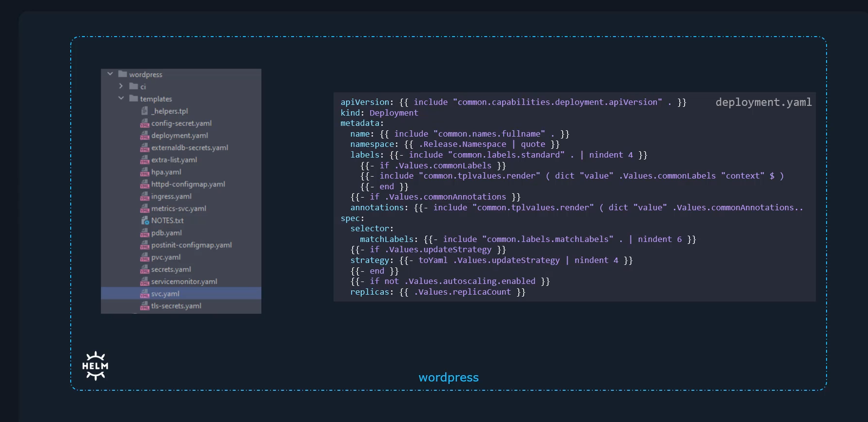Click the "selector:" line in code
The image size is (868, 422).
(x=372, y=229)
